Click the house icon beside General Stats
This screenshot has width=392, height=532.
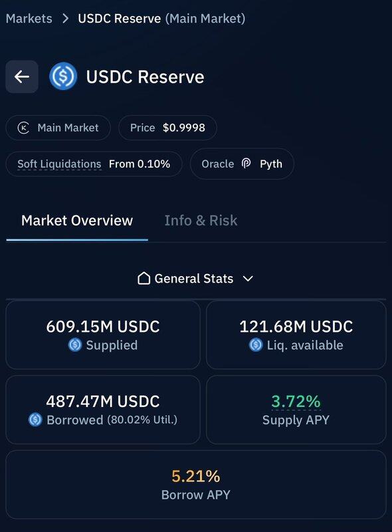click(144, 278)
